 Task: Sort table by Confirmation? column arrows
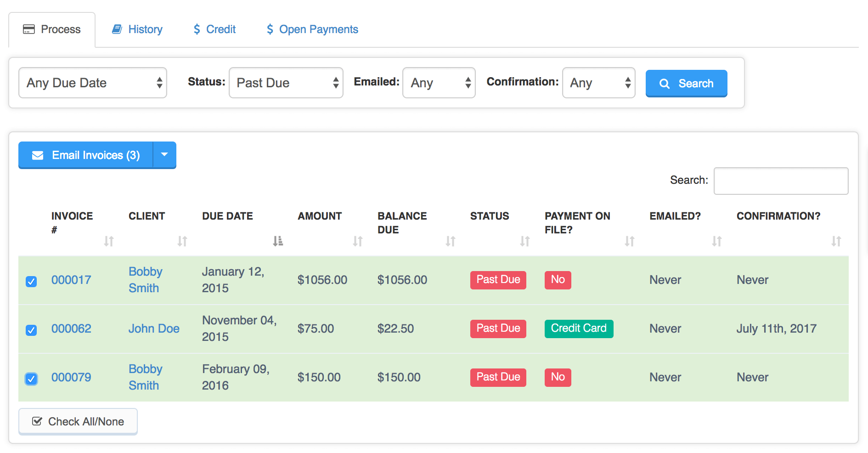[836, 241]
